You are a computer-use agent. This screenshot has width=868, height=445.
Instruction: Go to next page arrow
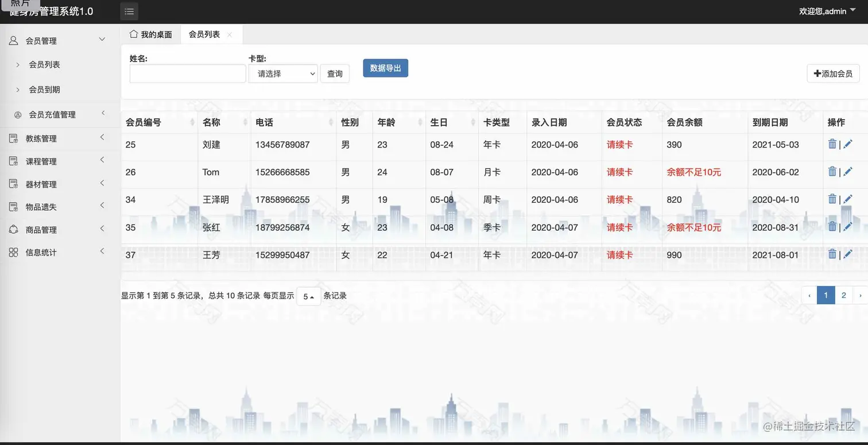click(859, 296)
